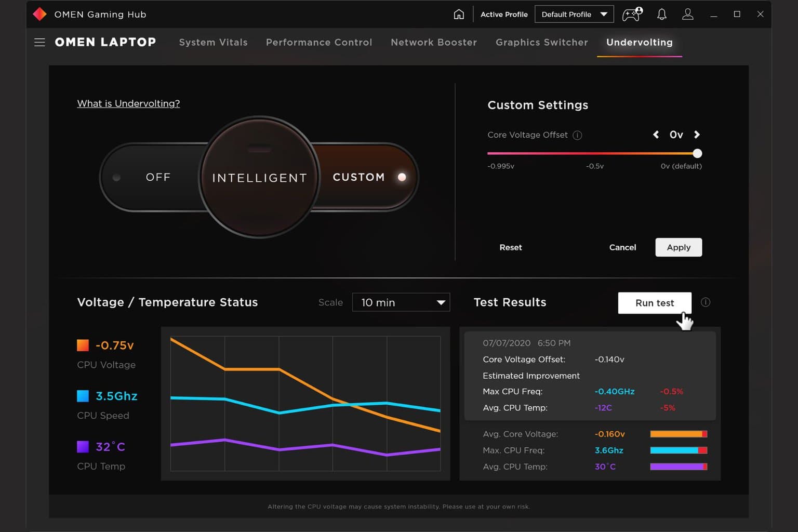The image size is (798, 532).
Task: Click the 07/07/2020 6:50 PM timestamp
Action: pyautogui.click(x=527, y=343)
